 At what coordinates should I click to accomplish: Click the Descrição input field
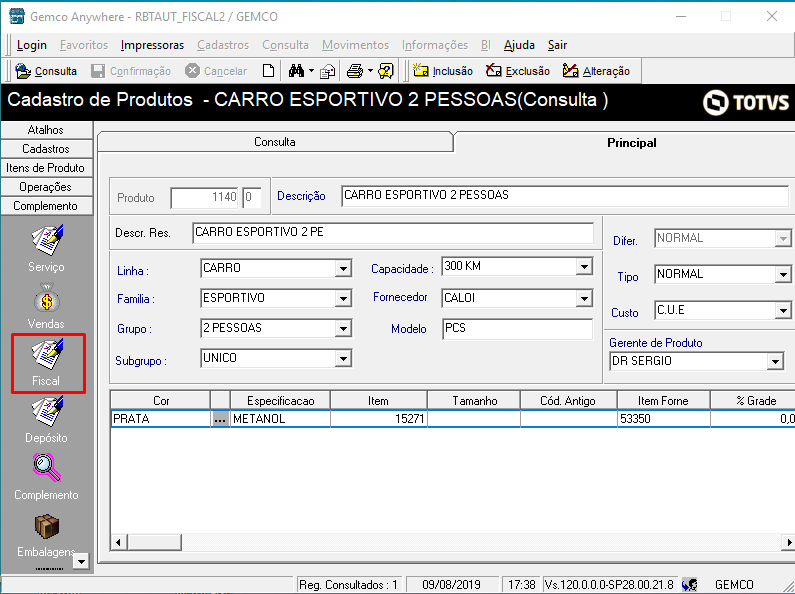[565, 196]
